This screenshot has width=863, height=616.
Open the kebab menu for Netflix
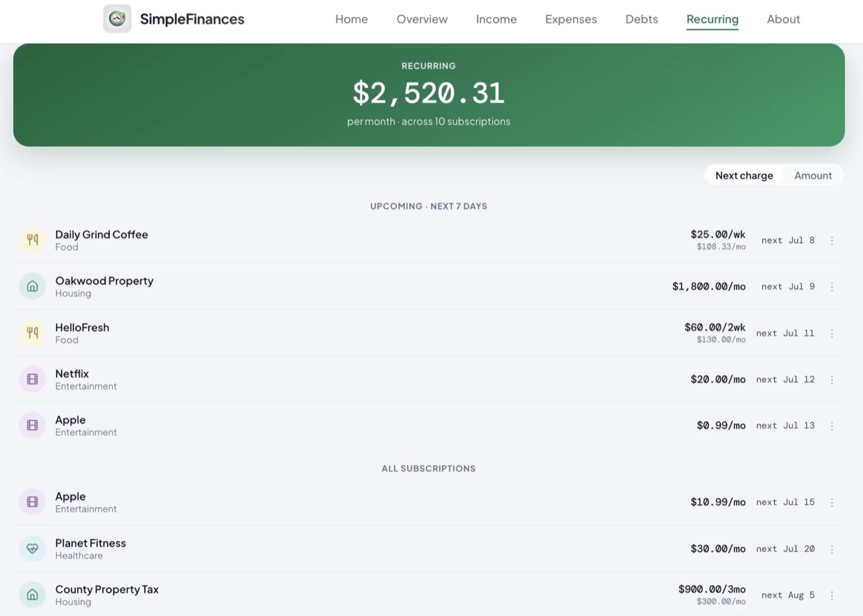pos(832,380)
